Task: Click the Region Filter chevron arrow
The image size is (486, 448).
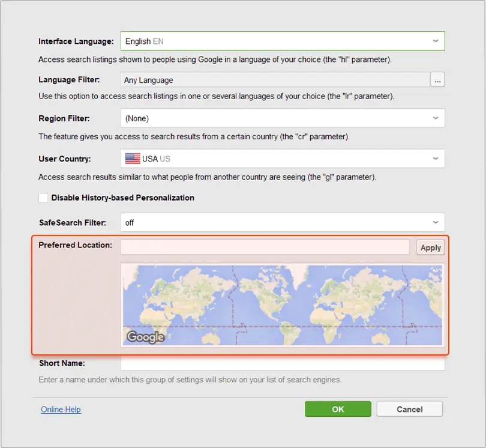Action: point(436,118)
